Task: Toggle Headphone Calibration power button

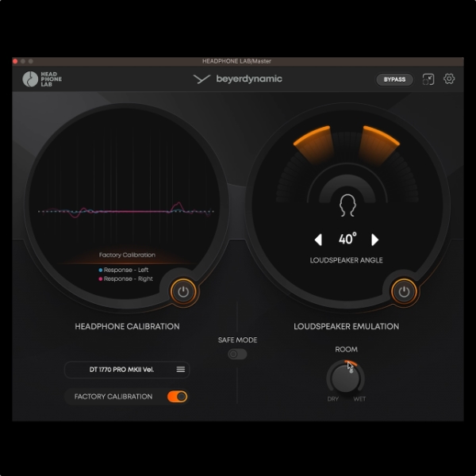Action: point(183,292)
